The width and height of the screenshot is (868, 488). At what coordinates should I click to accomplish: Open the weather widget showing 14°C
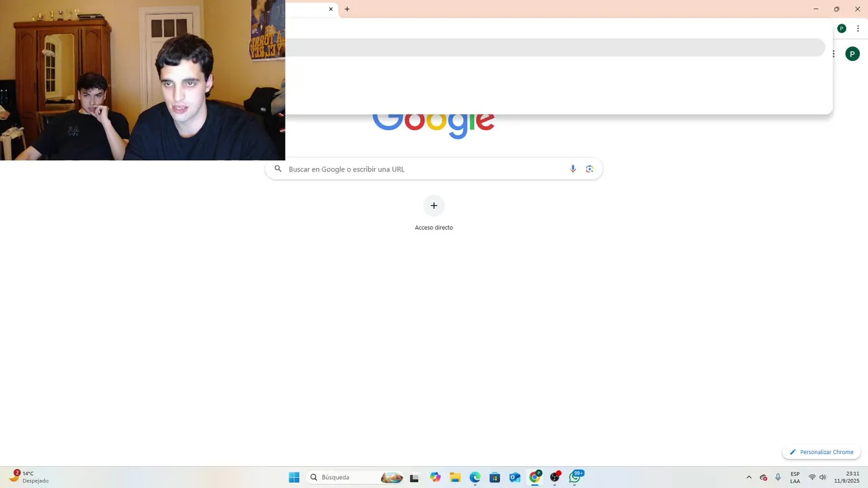(29, 477)
